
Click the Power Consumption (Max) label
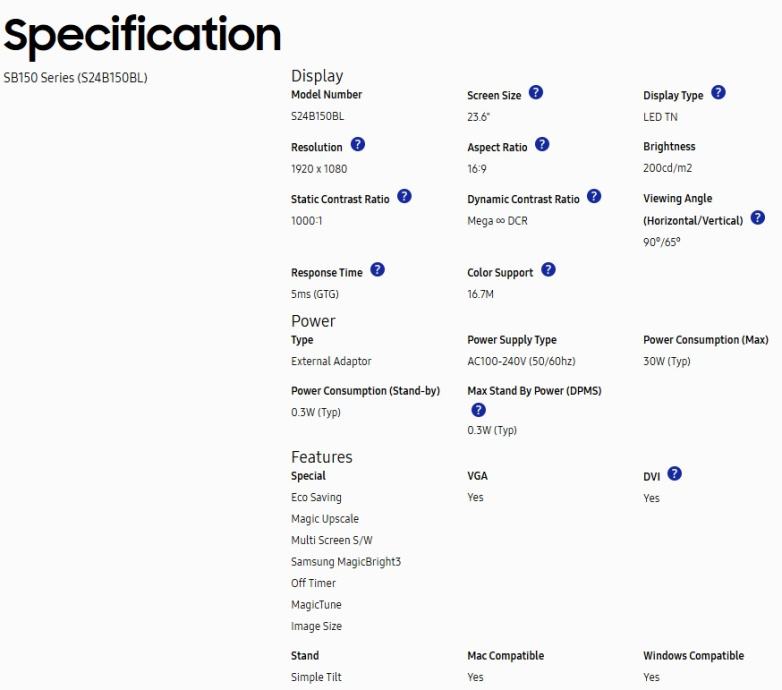pos(705,340)
